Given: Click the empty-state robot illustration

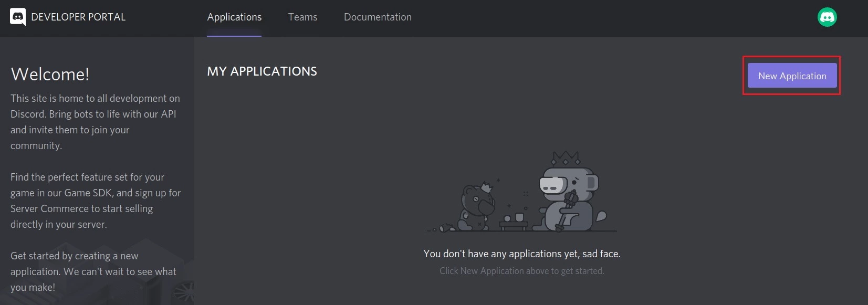Looking at the screenshot, I should [522, 192].
